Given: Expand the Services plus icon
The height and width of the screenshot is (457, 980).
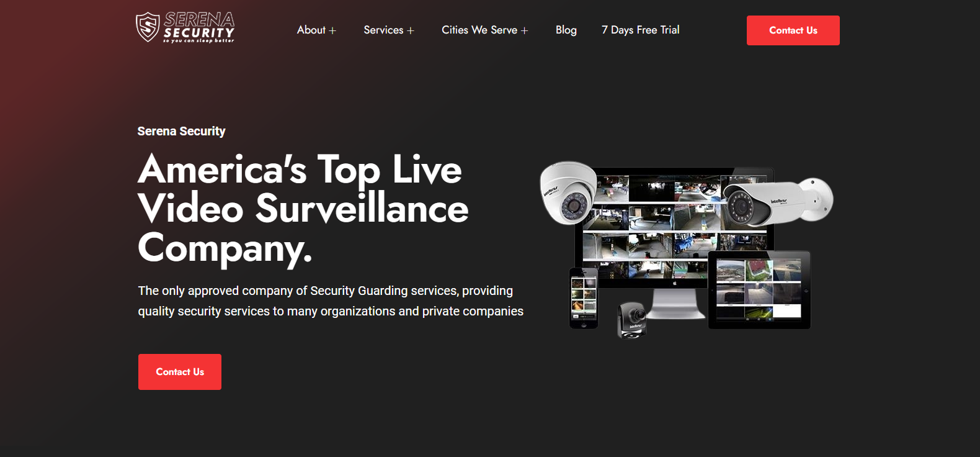Looking at the screenshot, I should [411, 30].
